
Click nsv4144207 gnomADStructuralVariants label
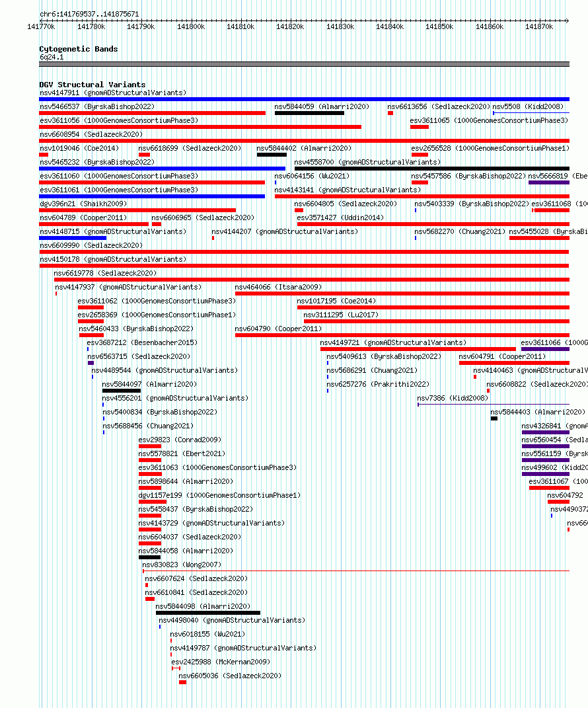coord(285,231)
